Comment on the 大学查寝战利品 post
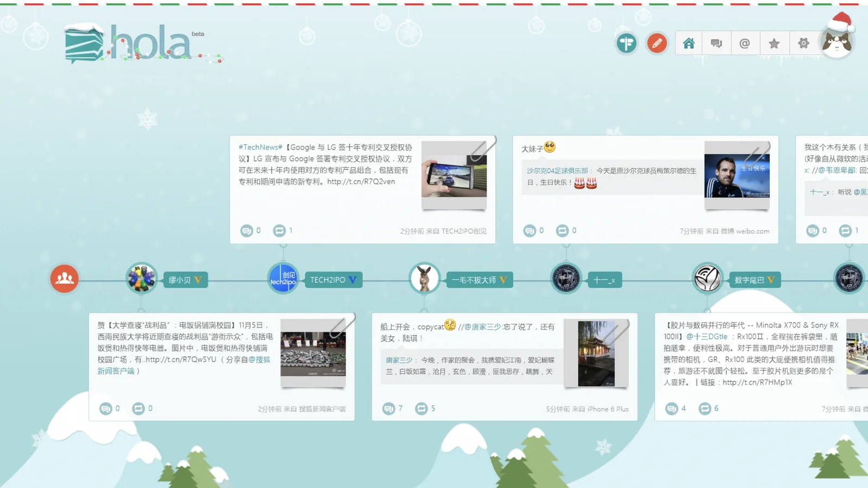The height and width of the screenshot is (488, 868). tap(106, 409)
